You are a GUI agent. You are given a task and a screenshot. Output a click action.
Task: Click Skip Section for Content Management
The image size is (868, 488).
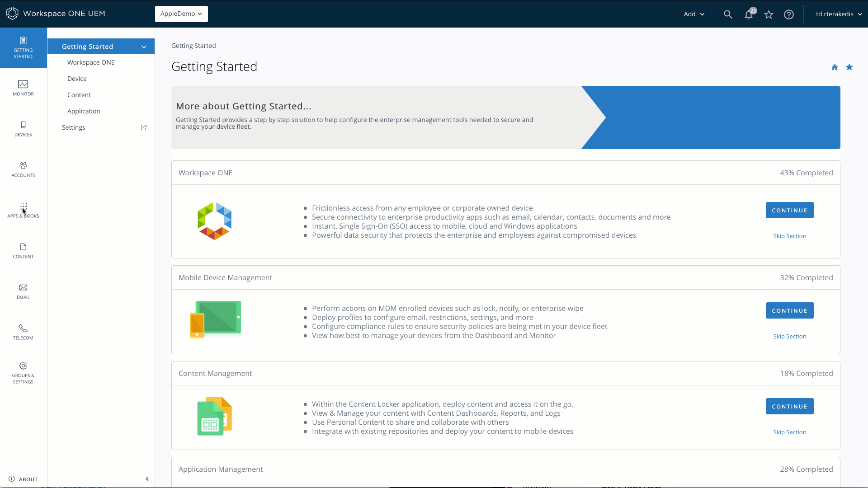789,432
